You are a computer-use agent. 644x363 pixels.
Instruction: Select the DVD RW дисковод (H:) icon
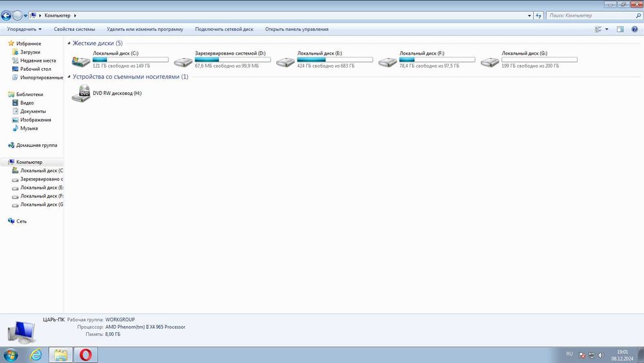81,93
